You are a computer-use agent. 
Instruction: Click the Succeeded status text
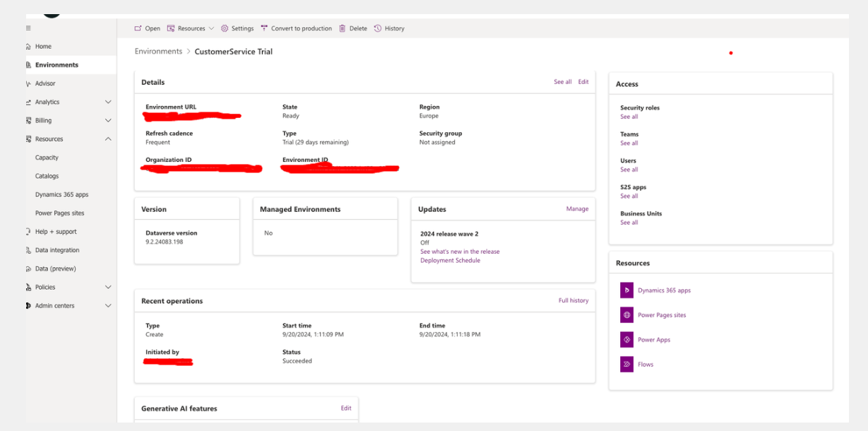297,361
